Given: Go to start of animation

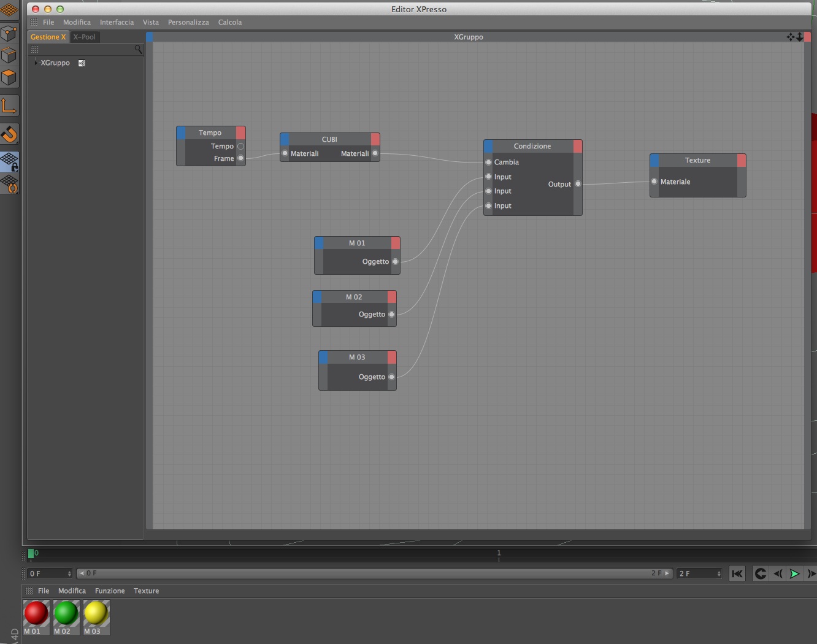Looking at the screenshot, I should (x=737, y=573).
